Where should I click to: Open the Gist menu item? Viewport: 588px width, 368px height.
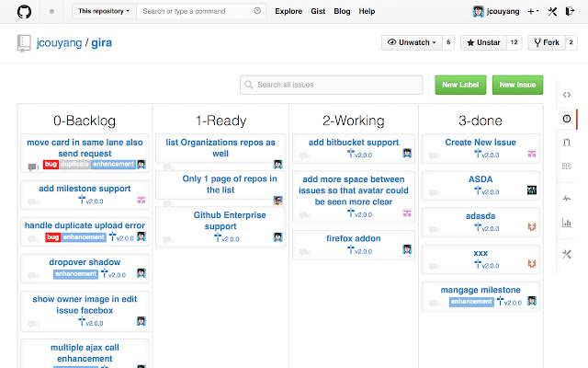tap(318, 12)
